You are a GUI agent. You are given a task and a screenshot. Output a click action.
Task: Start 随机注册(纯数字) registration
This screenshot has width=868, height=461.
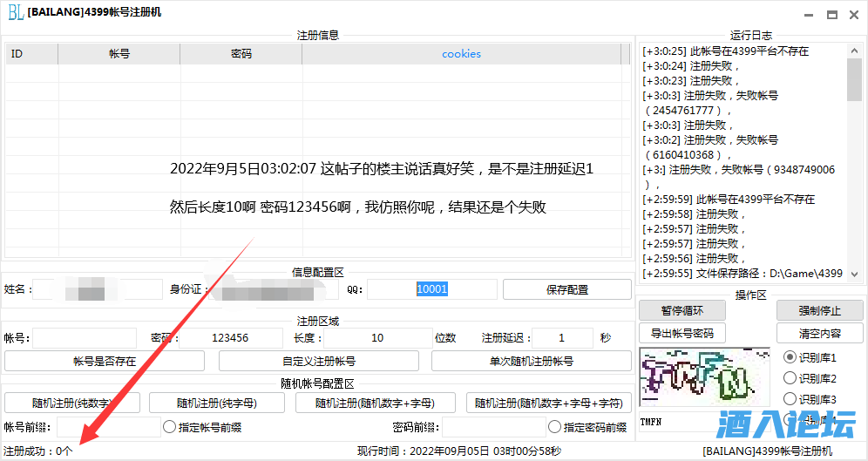click(72, 403)
